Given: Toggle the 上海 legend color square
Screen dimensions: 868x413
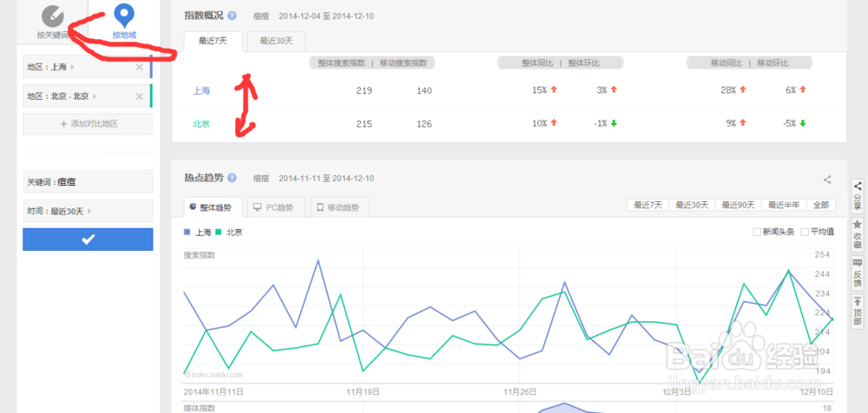Looking at the screenshot, I should pyautogui.click(x=187, y=232).
